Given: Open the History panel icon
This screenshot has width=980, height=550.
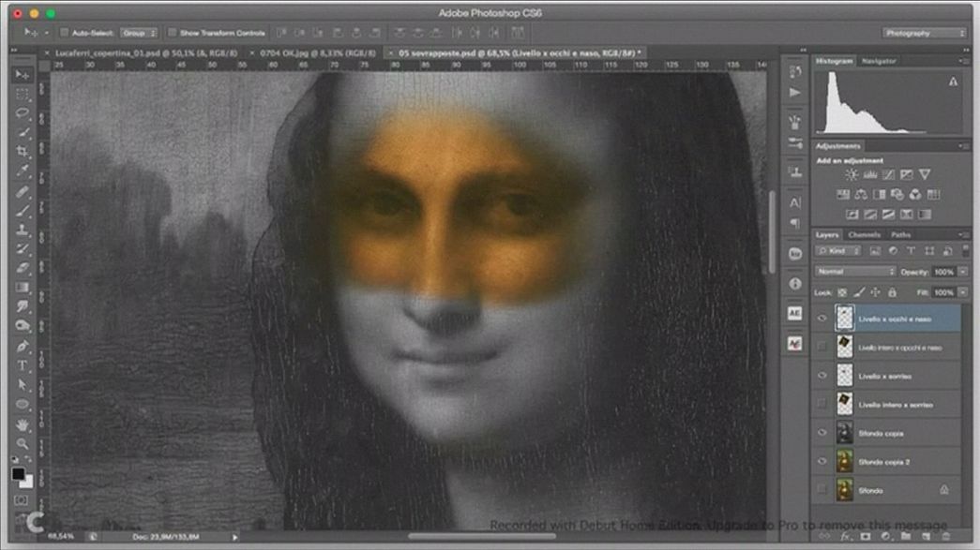Looking at the screenshot, I should click(x=795, y=72).
